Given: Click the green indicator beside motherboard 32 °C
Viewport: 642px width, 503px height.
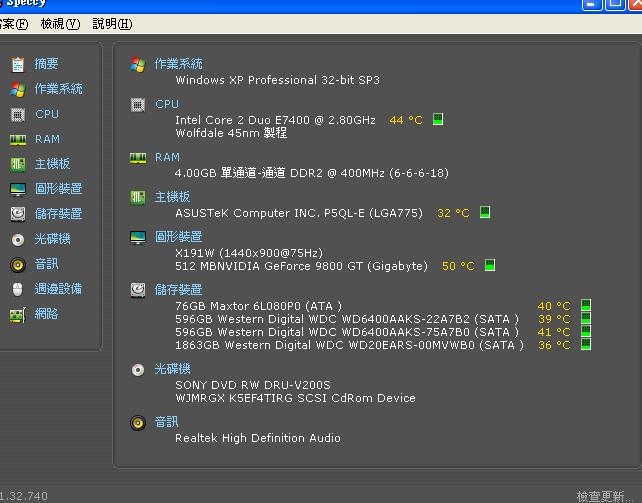Looking at the screenshot, I should coord(485,212).
